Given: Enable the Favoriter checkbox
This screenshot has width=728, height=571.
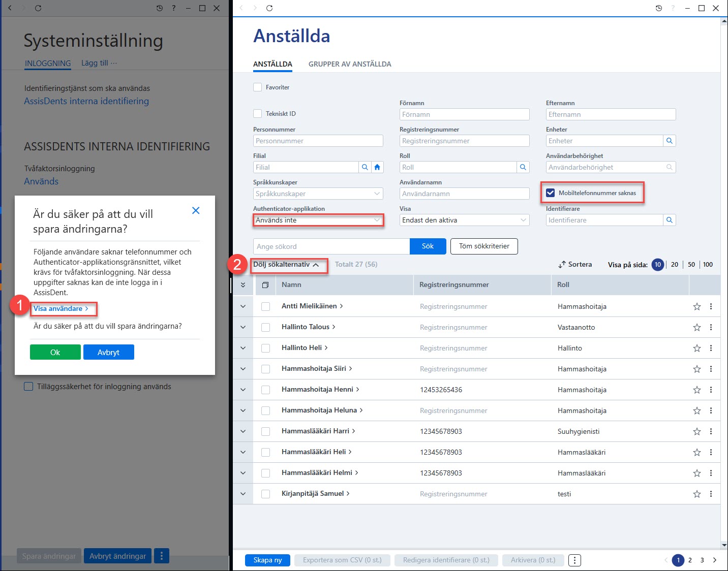Looking at the screenshot, I should pos(258,87).
